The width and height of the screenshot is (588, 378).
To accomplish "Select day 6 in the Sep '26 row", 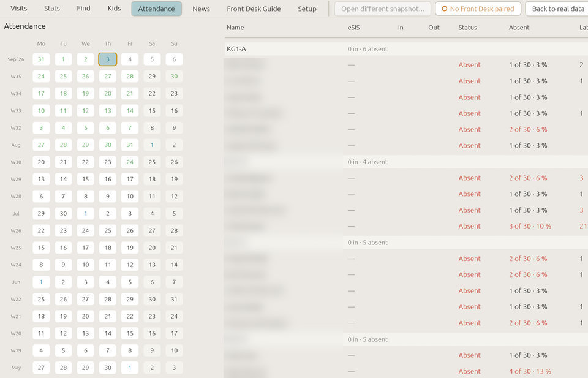I will (x=174, y=59).
